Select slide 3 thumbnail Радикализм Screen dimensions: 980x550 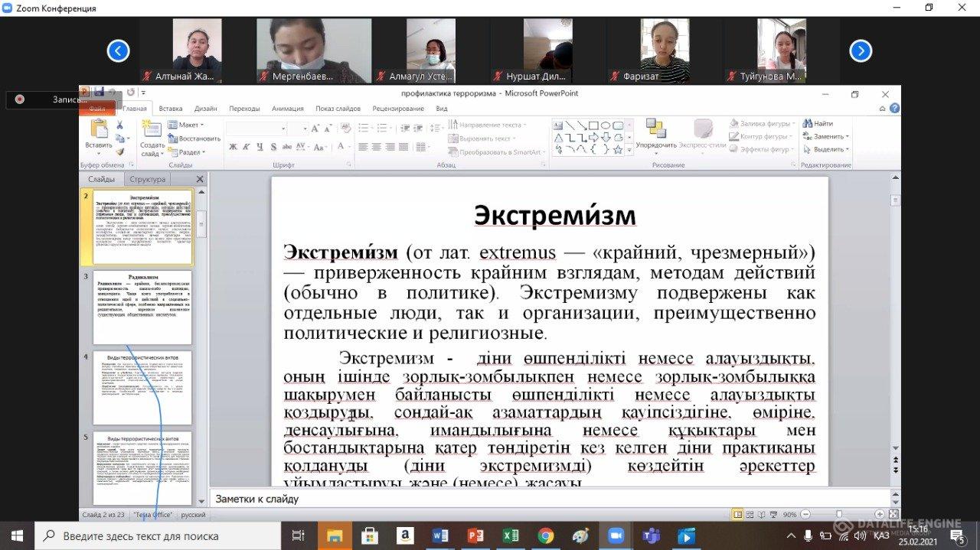click(143, 308)
